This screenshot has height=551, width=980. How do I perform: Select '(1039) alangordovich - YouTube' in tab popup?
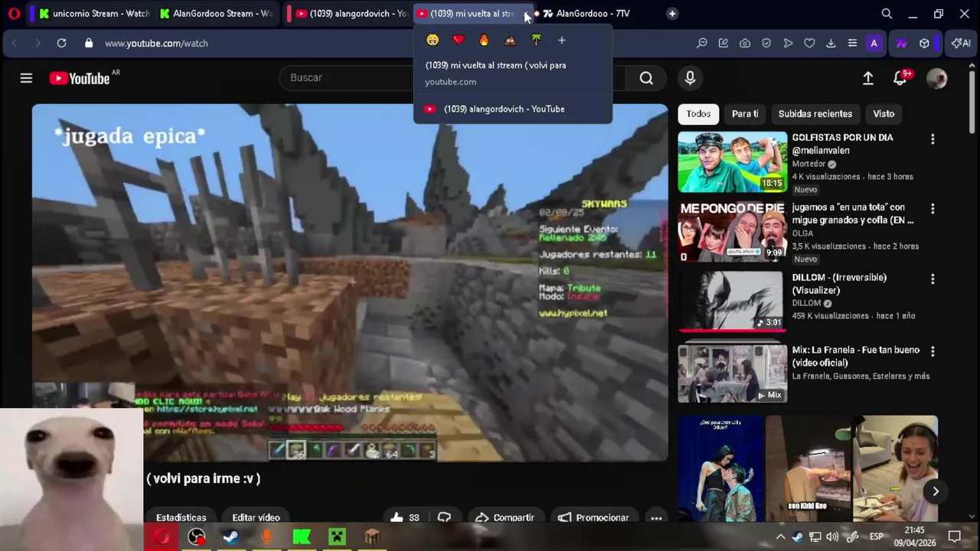[512, 109]
